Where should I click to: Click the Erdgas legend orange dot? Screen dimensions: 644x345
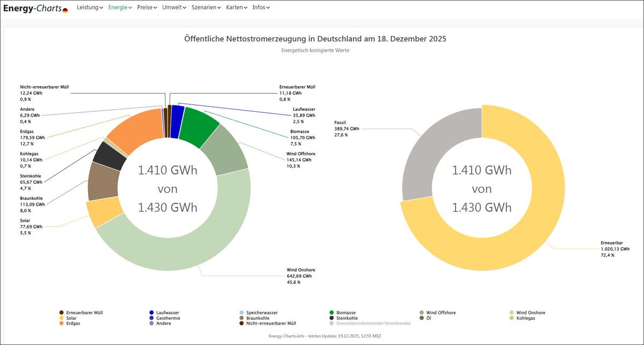click(x=62, y=324)
